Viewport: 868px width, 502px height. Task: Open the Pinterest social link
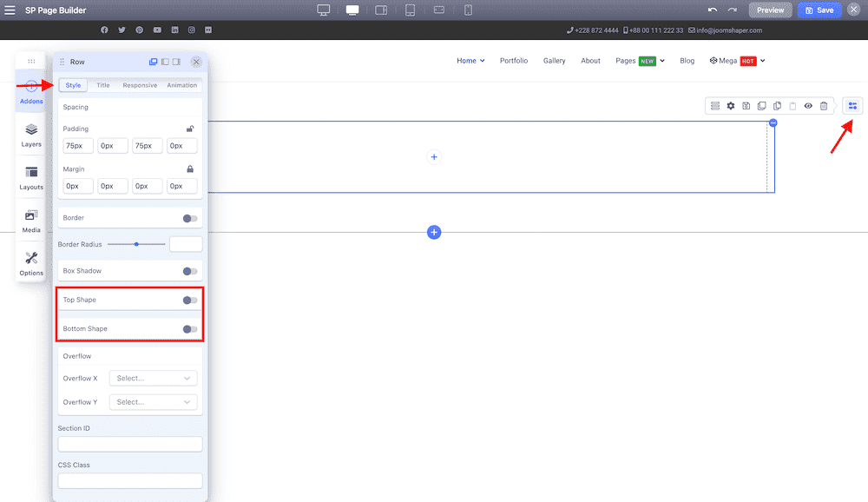click(x=140, y=30)
